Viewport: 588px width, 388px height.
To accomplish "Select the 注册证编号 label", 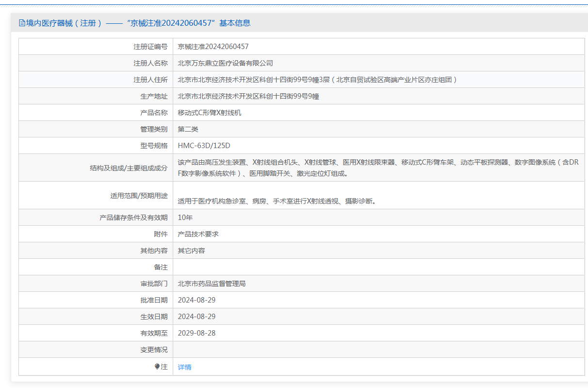I will (150, 47).
